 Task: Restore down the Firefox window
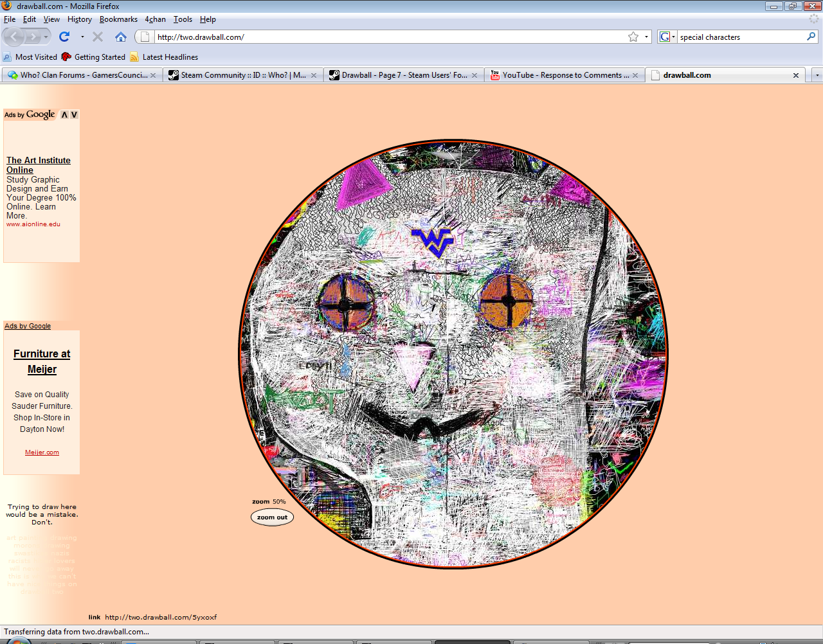[792, 6]
